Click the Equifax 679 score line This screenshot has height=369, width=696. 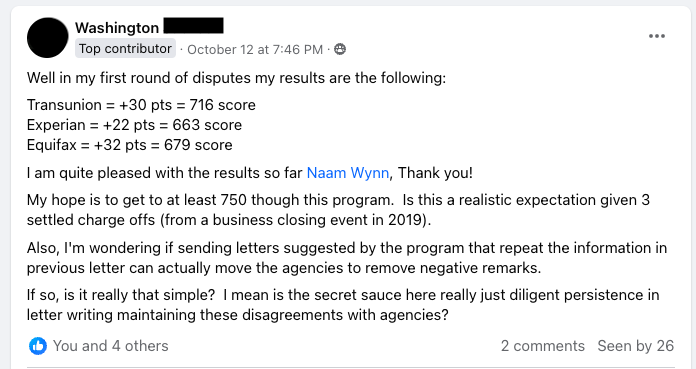click(130, 145)
